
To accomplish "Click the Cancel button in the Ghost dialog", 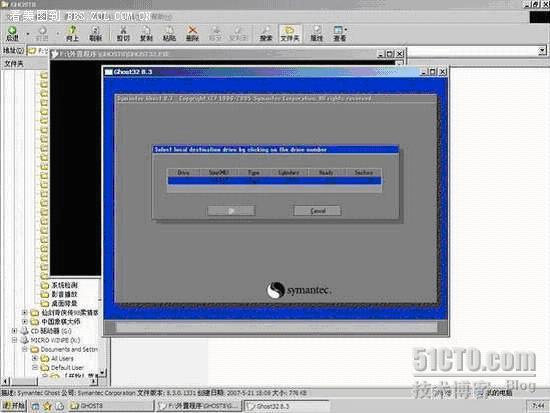I will [x=317, y=211].
